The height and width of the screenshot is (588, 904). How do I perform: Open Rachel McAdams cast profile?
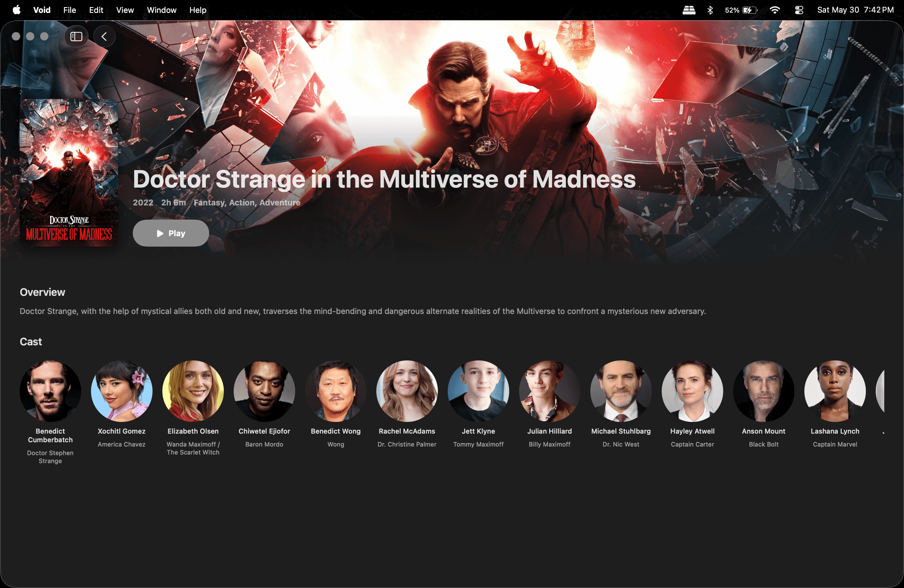pyautogui.click(x=407, y=391)
